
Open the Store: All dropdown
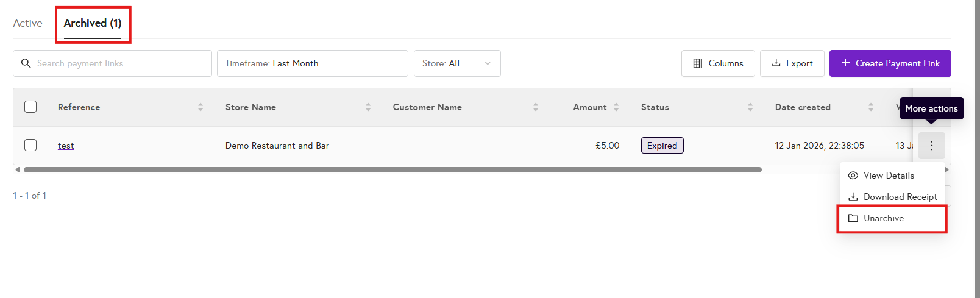pos(457,63)
